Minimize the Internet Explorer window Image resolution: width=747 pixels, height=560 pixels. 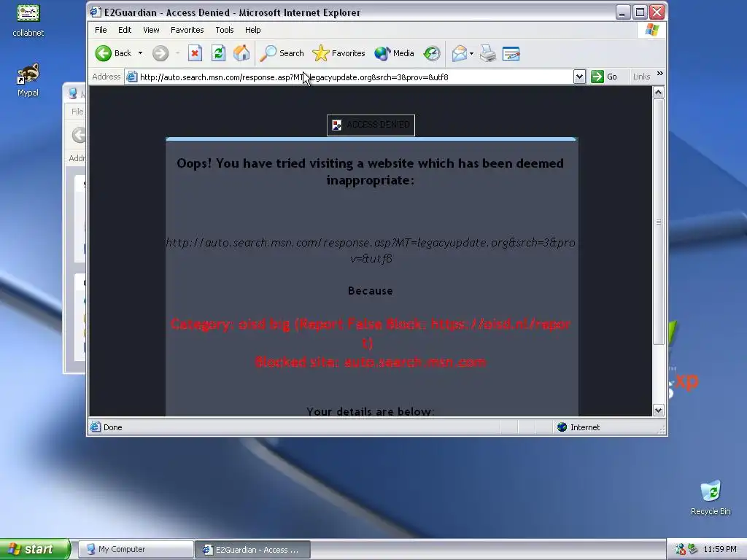tap(623, 12)
